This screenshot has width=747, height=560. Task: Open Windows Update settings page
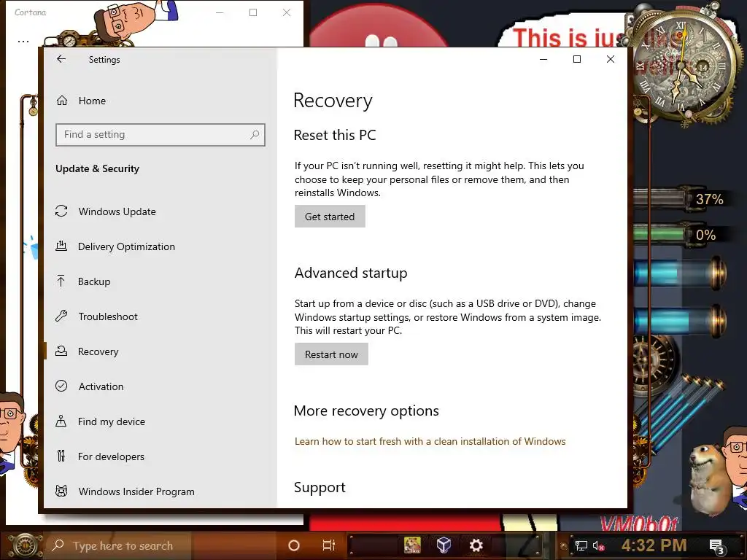117,211
